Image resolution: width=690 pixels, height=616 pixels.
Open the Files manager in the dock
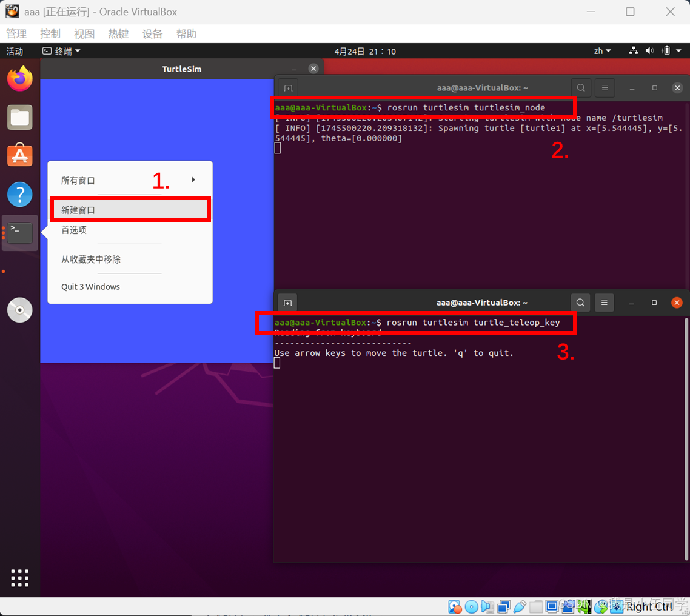20,118
